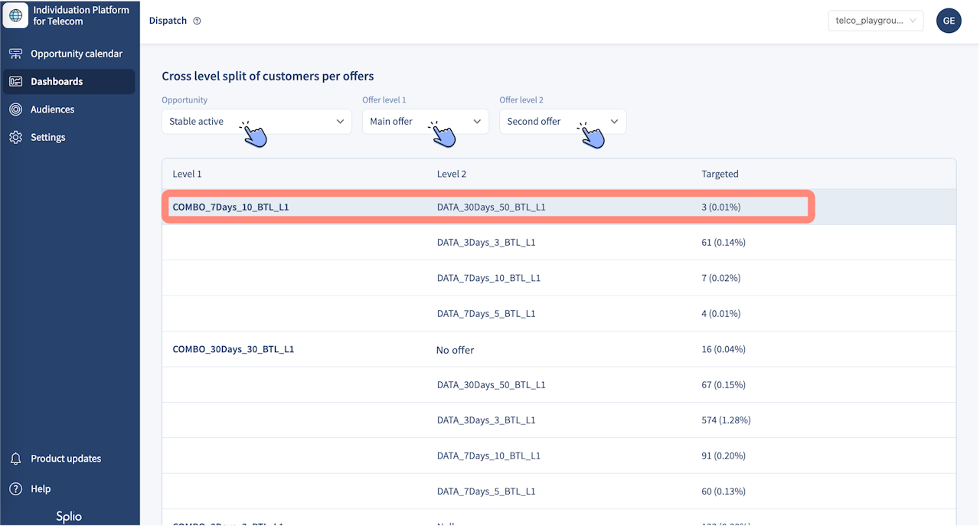The image size is (980, 526).
Task: Click the Targeted column header
Action: coord(720,174)
